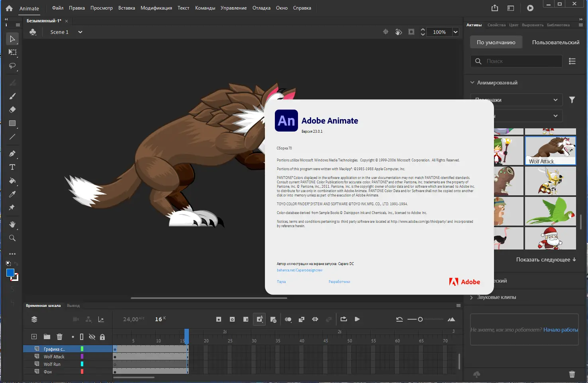
Task: Switch assets panel to Пользовательский mode
Action: [x=555, y=42]
